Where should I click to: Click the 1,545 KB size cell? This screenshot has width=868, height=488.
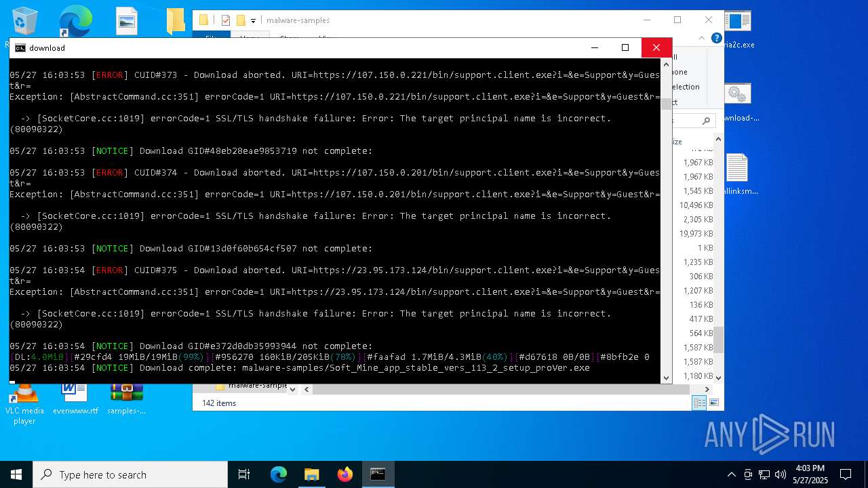pyautogui.click(x=698, y=191)
